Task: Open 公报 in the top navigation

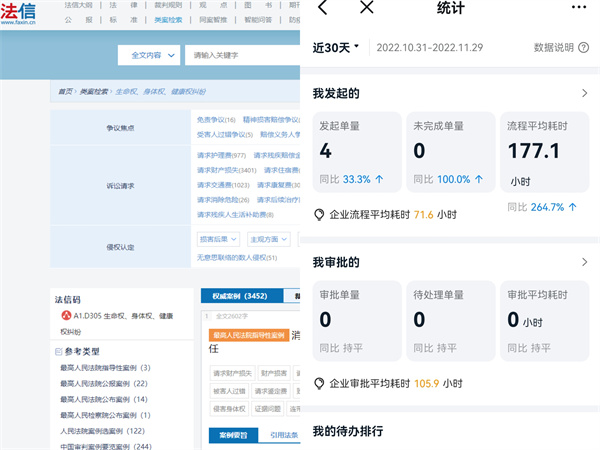Action: 78,20
